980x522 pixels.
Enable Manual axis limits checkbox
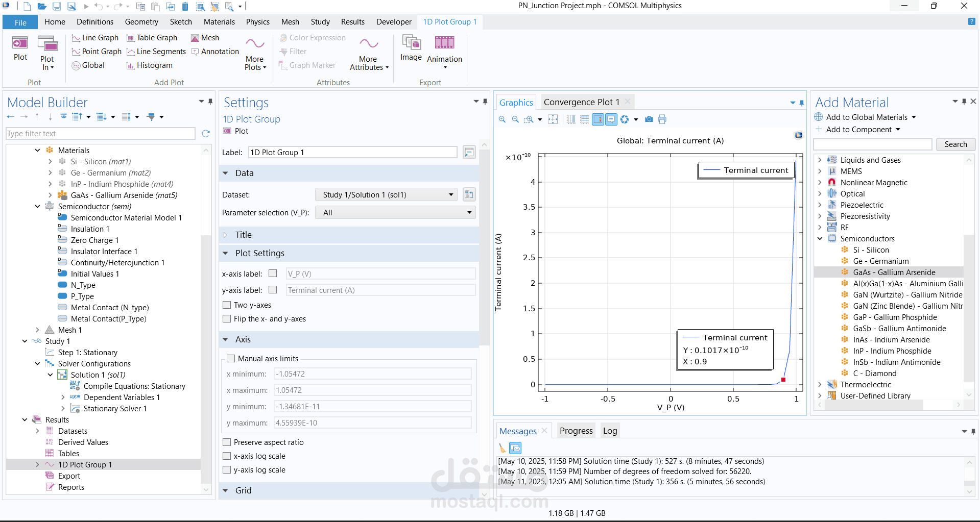coord(231,359)
